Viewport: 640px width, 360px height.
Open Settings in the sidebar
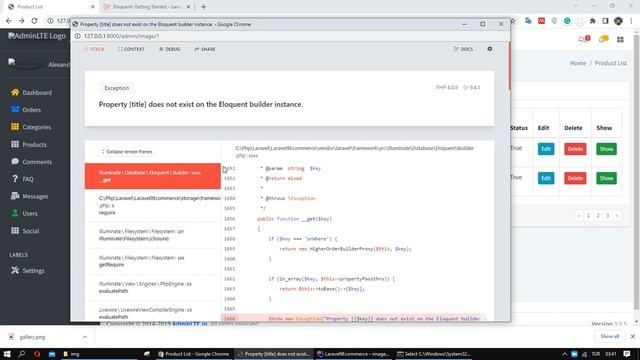[28, 271]
